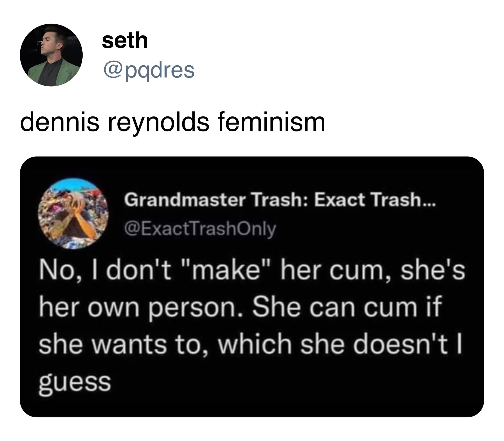
Task: Click the word "feminism" in the tweet
Action: coord(271,122)
